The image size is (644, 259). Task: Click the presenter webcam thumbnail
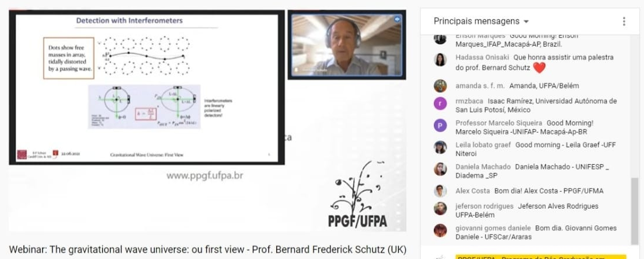[347, 45]
